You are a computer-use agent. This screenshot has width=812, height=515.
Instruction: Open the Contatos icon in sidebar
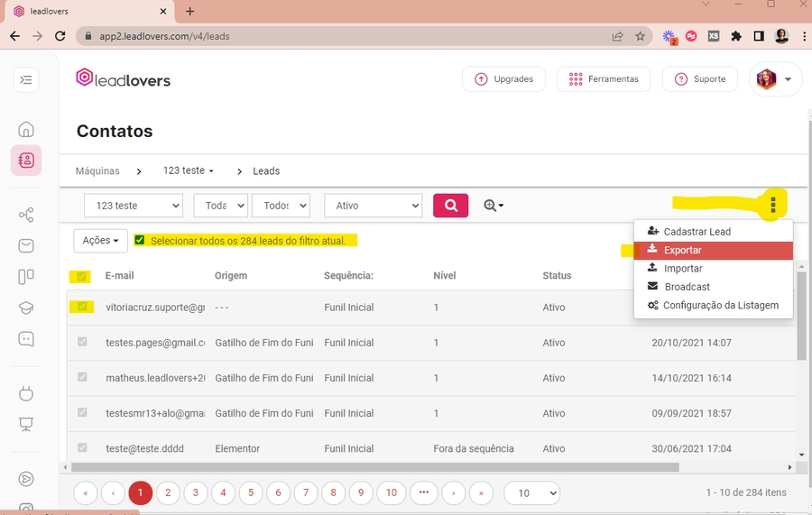pos(26,161)
